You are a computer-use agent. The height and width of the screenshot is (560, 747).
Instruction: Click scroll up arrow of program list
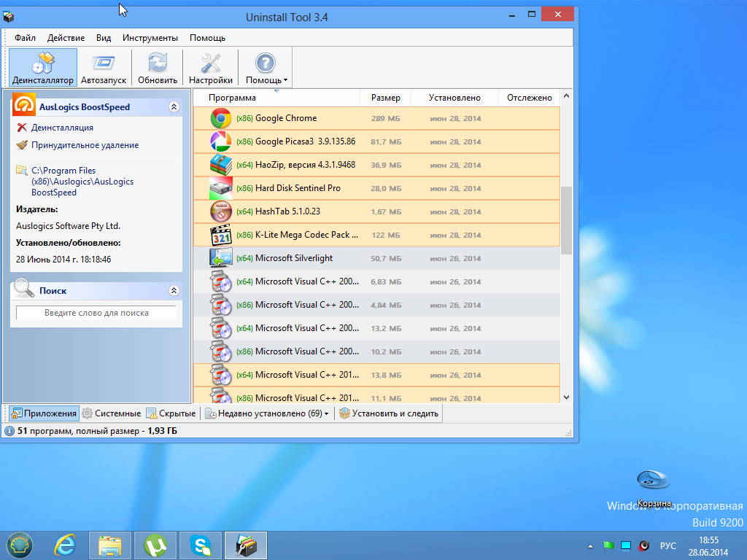566,96
